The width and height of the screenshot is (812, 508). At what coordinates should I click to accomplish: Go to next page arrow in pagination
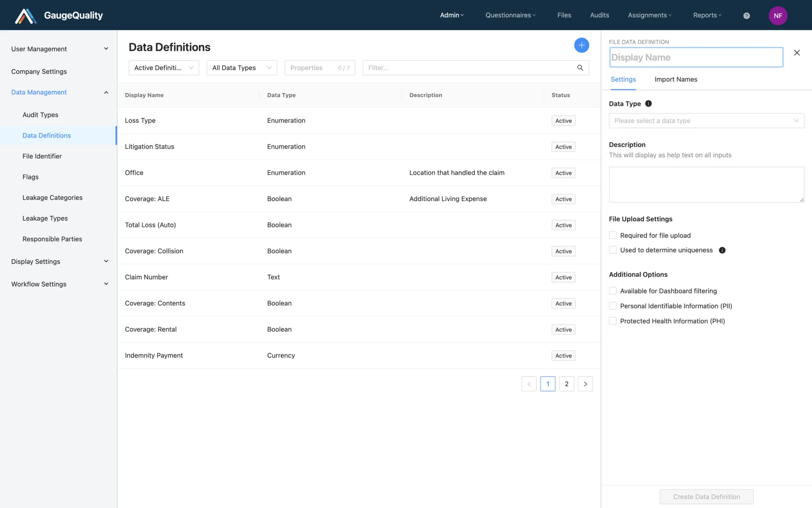tap(585, 384)
